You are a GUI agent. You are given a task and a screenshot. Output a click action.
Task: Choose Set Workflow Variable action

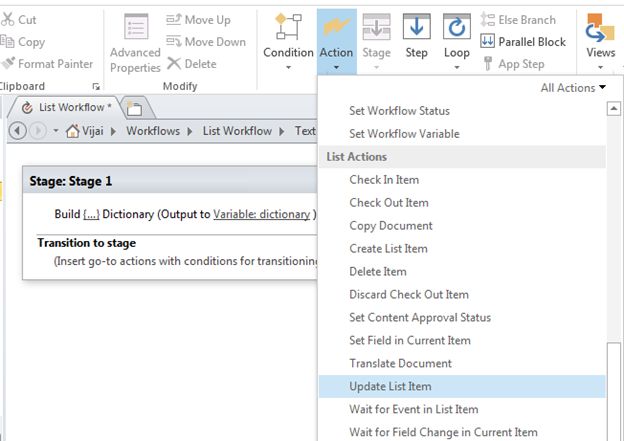[x=462, y=134]
